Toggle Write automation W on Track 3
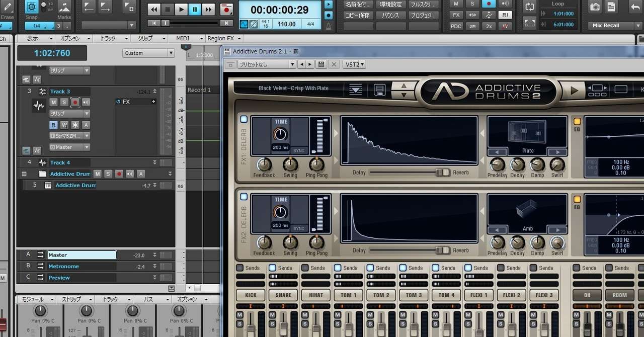644x337 pixels. click(x=64, y=125)
